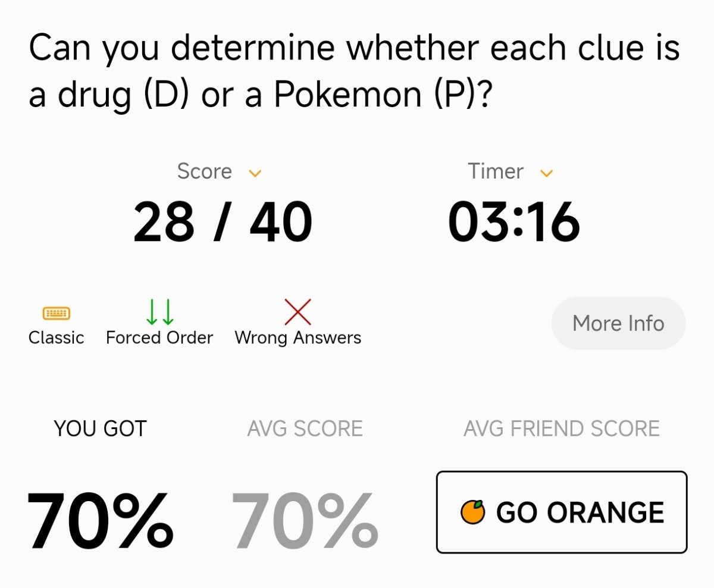
Task: Click the Timer heading label
Action: click(x=496, y=172)
